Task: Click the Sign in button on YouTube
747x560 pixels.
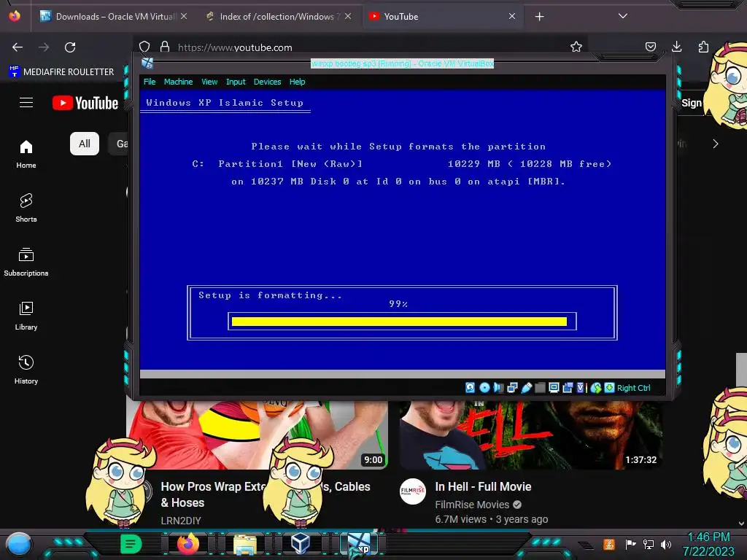Action: tap(692, 103)
